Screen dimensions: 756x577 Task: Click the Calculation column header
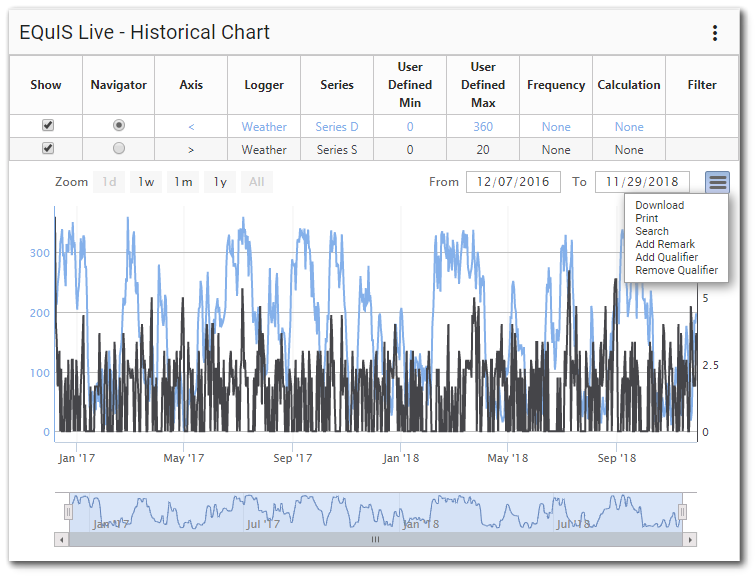point(629,85)
